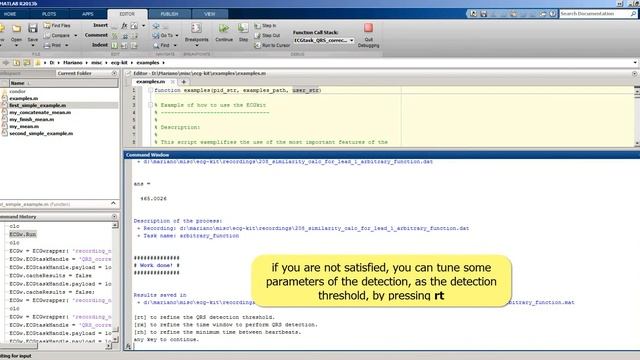The image size is (640, 360).
Task: Click the Find Files button
Action: pyautogui.click(x=57, y=25)
